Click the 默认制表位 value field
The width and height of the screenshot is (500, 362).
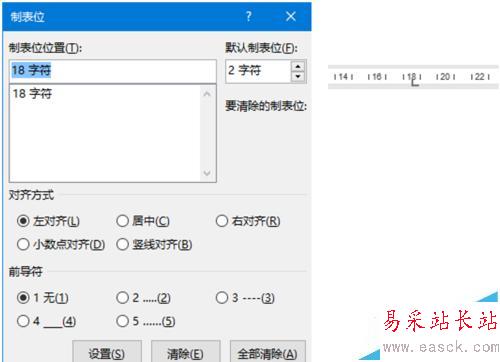258,71
